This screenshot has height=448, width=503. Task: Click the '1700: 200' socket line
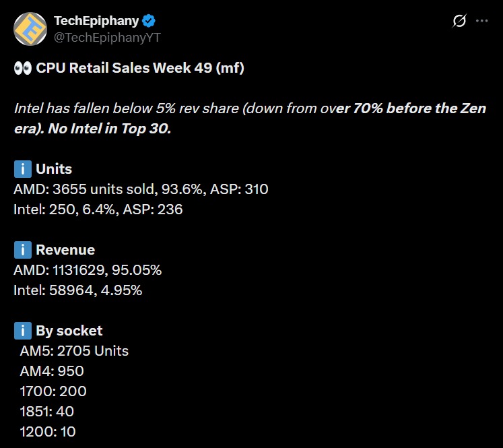pyautogui.click(x=53, y=391)
